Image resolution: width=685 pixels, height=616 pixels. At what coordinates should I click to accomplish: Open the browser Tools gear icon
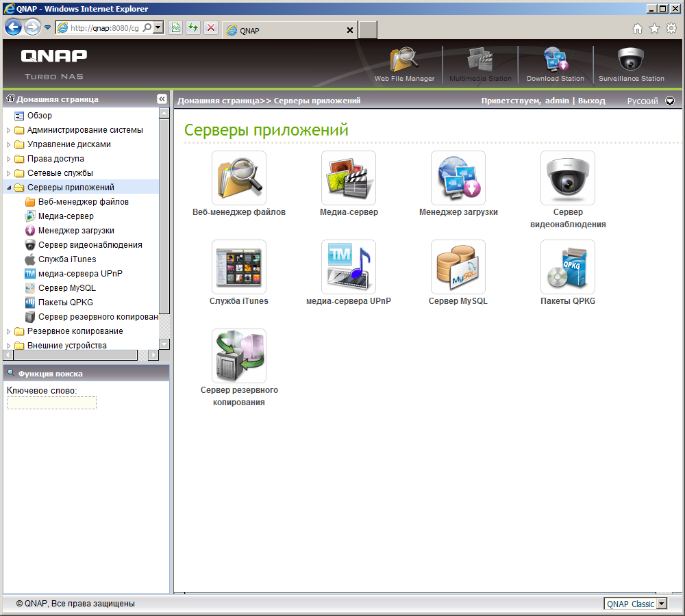pyautogui.click(x=671, y=28)
